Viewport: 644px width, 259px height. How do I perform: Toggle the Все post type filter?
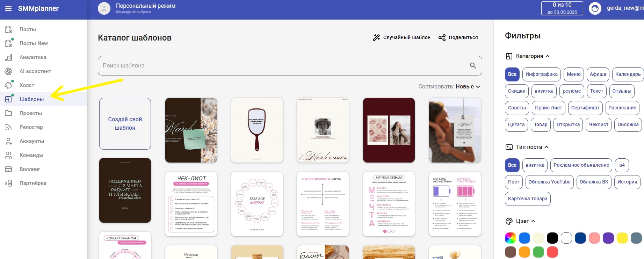point(512,165)
